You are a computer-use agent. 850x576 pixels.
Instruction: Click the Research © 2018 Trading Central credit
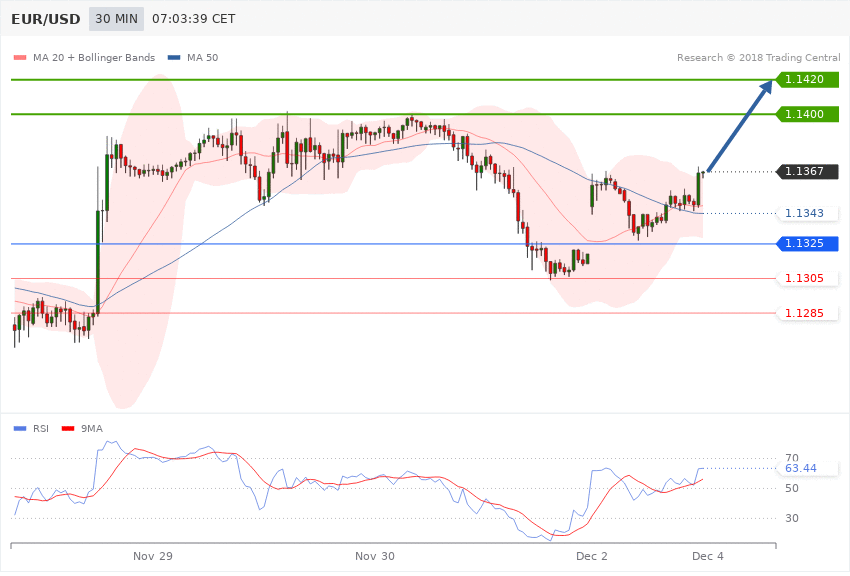point(758,57)
